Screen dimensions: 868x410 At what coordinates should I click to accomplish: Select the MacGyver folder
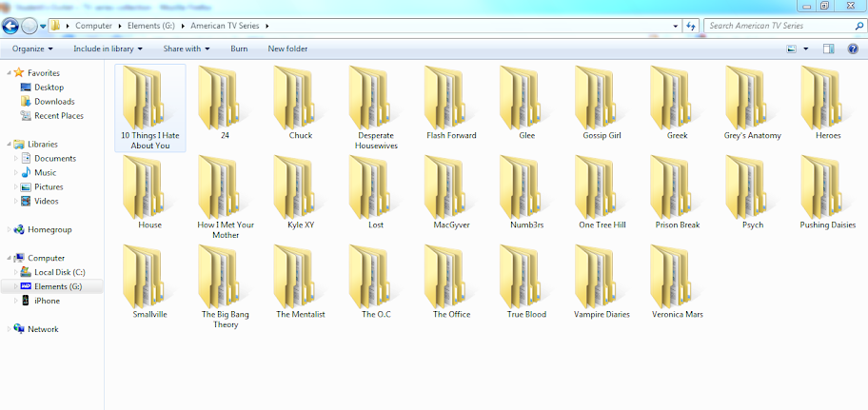[x=451, y=192]
